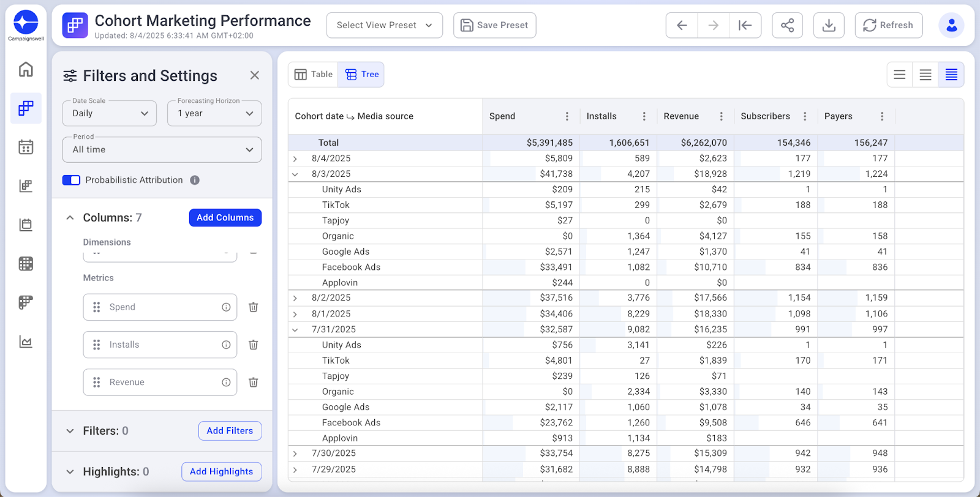
Task: Click the Save Preset button
Action: 495,25
